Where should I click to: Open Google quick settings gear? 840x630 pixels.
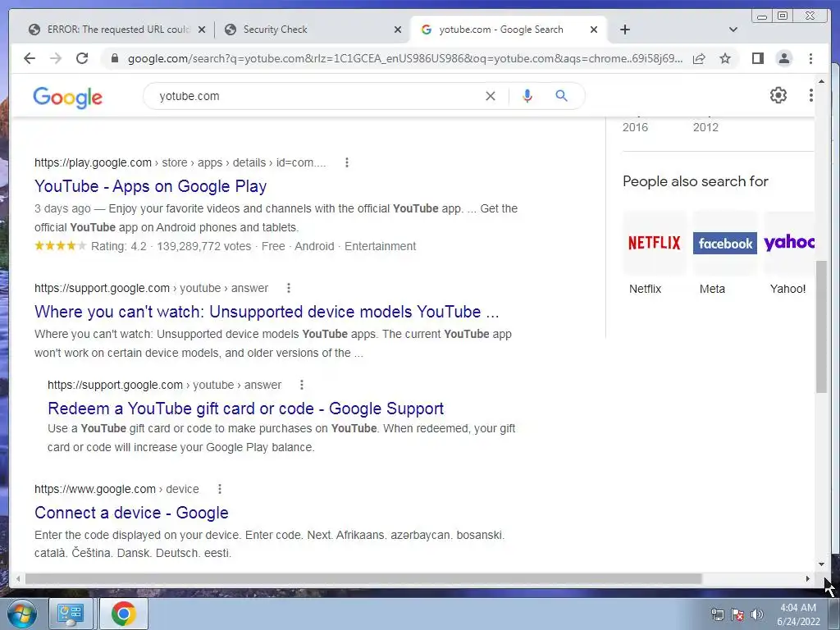coord(778,95)
